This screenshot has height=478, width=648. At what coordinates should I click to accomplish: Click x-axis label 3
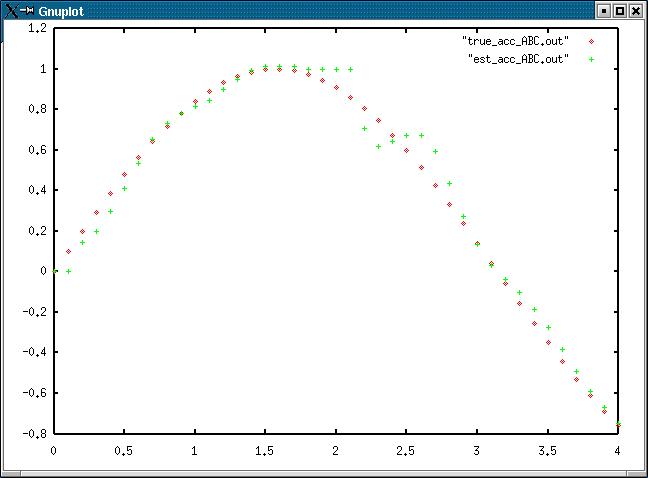pyautogui.click(x=476, y=451)
